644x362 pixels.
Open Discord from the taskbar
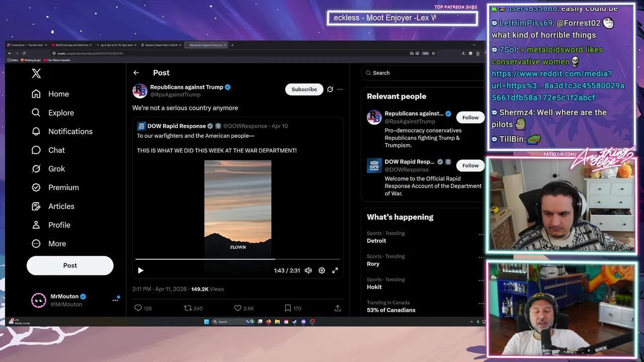coord(303,322)
